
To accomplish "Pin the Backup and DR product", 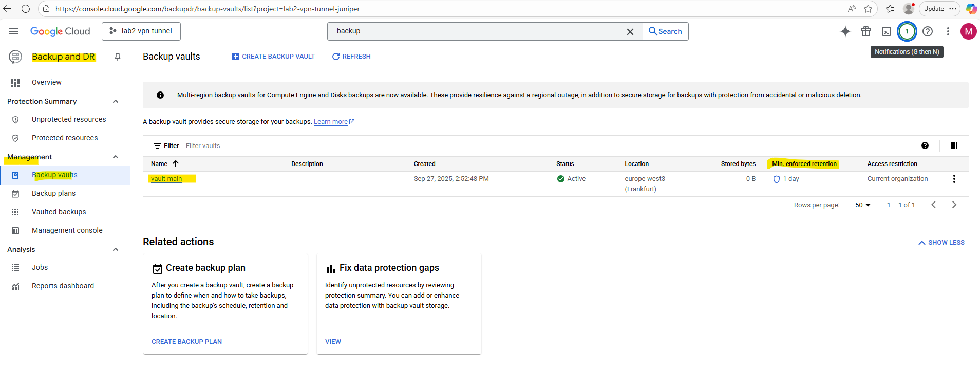I will (x=118, y=57).
